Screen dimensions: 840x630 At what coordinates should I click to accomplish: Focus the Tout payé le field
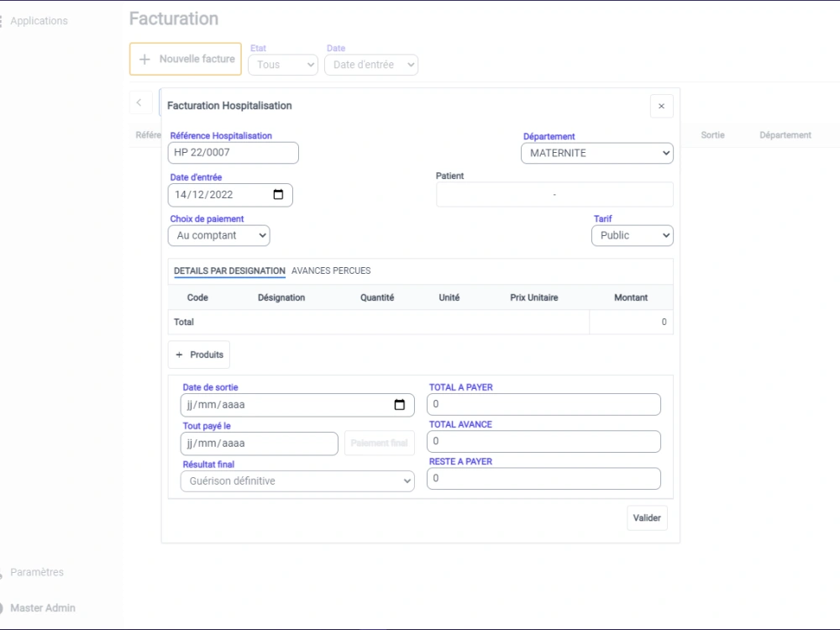click(260, 444)
